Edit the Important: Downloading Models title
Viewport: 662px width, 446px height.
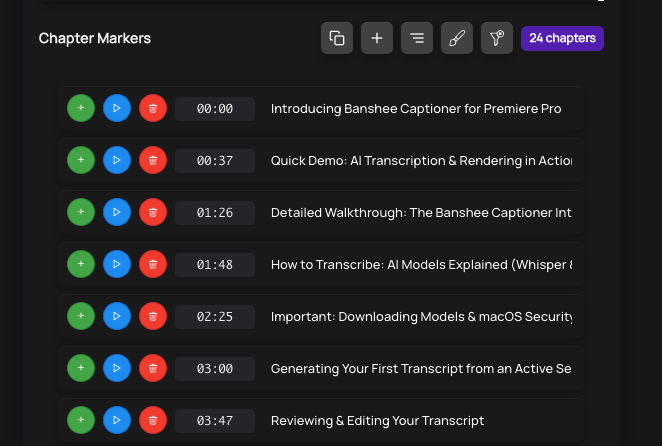[421, 317]
